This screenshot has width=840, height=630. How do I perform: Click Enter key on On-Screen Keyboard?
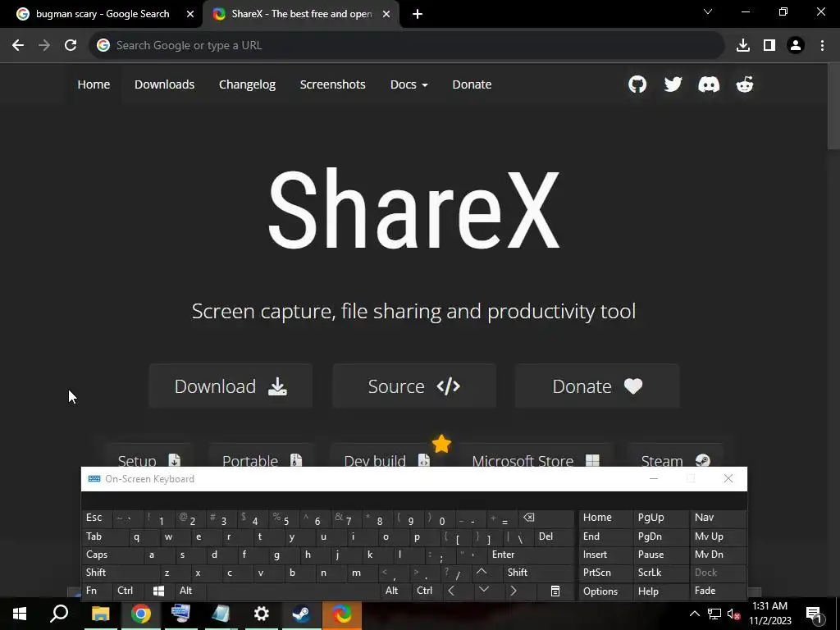click(x=531, y=555)
